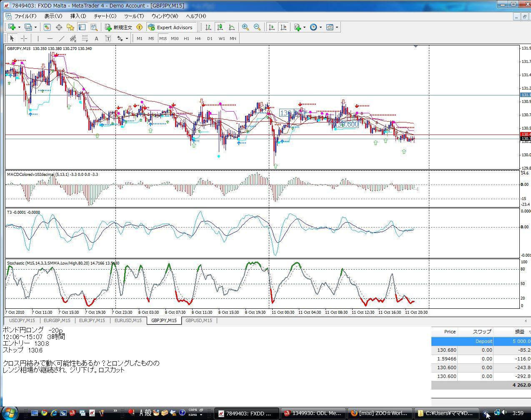This screenshot has height=420, width=531.
Task: Select the crosshair cursor tool
Action: tap(24, 38)
